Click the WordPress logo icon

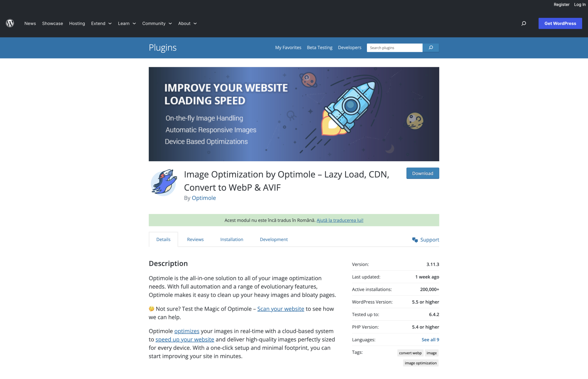coord(10,23)
